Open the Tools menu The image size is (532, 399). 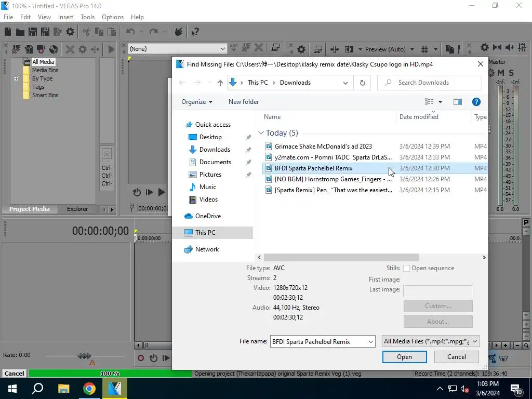87,17
